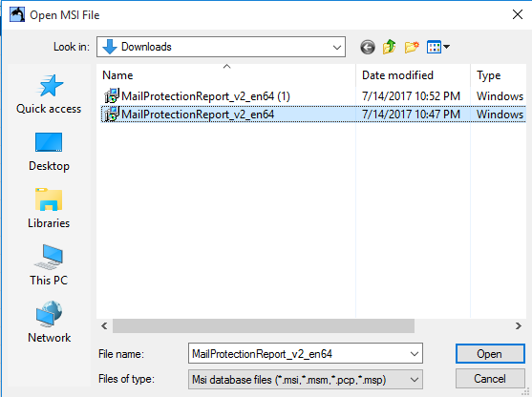The height and width of the screenshot is (397, 532).
Task: Click the Back navigation arrow icon
Action: tap(368, 47)
